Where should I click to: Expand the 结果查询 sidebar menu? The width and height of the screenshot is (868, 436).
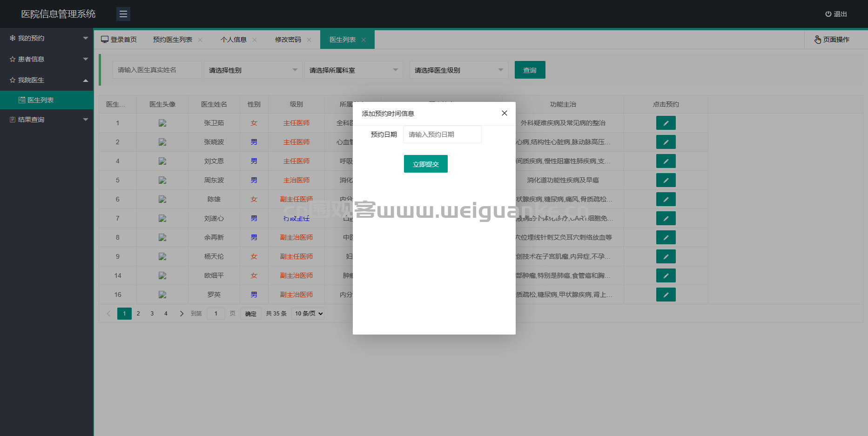(x=47, y=120)
